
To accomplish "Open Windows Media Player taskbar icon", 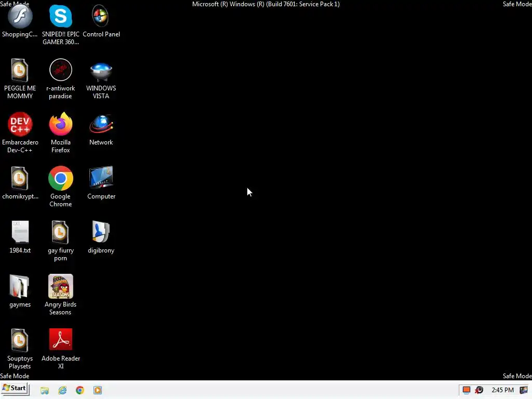I will [98, 390].
